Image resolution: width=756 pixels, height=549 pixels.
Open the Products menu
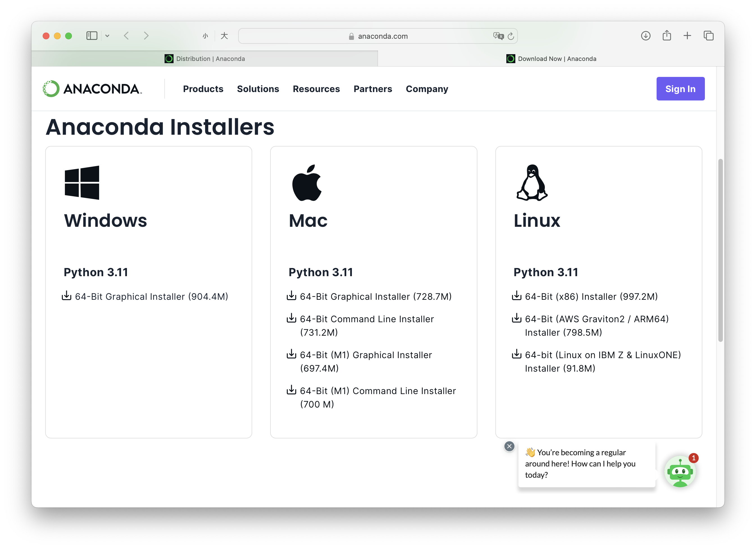(x=203, y=89)
